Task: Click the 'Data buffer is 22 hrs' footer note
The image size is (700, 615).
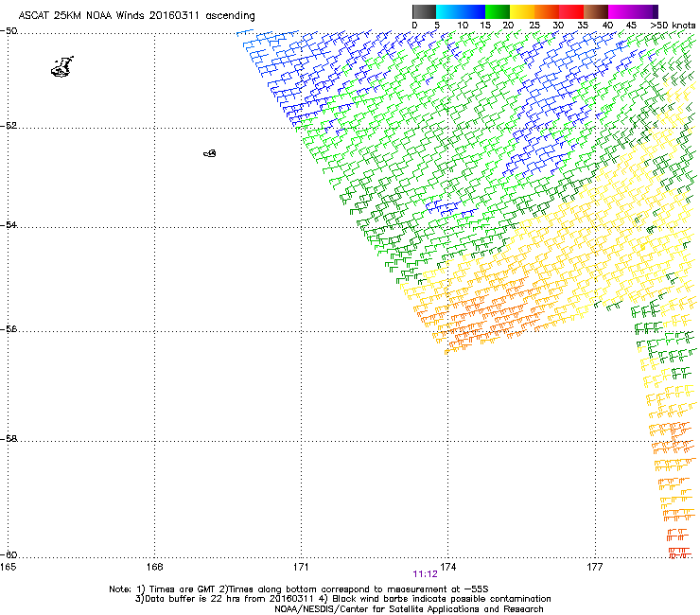Action: 342,599
